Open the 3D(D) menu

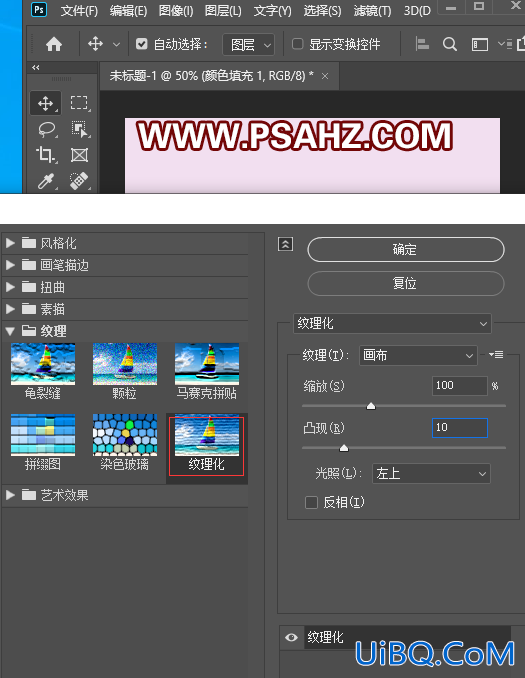(x=417, y=10)
